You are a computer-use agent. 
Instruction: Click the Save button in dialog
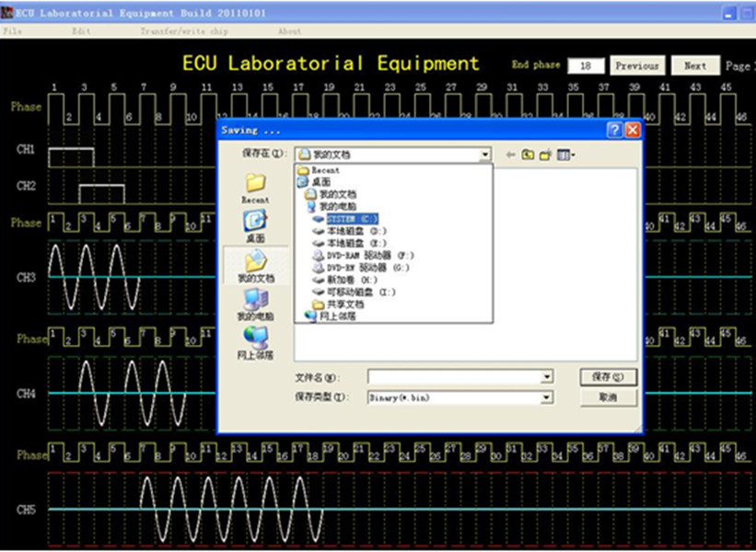tap(609, 377)
